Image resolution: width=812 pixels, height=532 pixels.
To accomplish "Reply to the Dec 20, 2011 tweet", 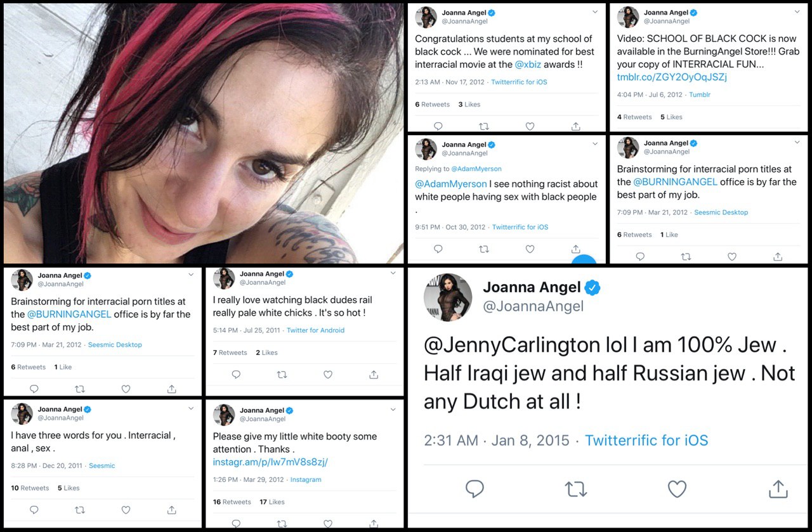I will point(34,510).
